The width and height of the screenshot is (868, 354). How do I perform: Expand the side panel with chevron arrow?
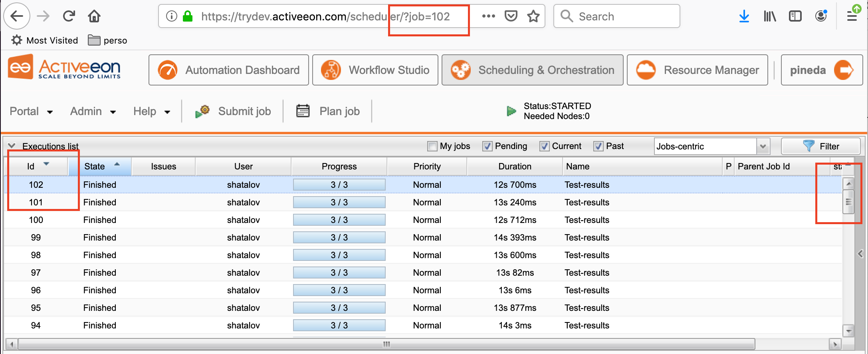coord(860,254)
